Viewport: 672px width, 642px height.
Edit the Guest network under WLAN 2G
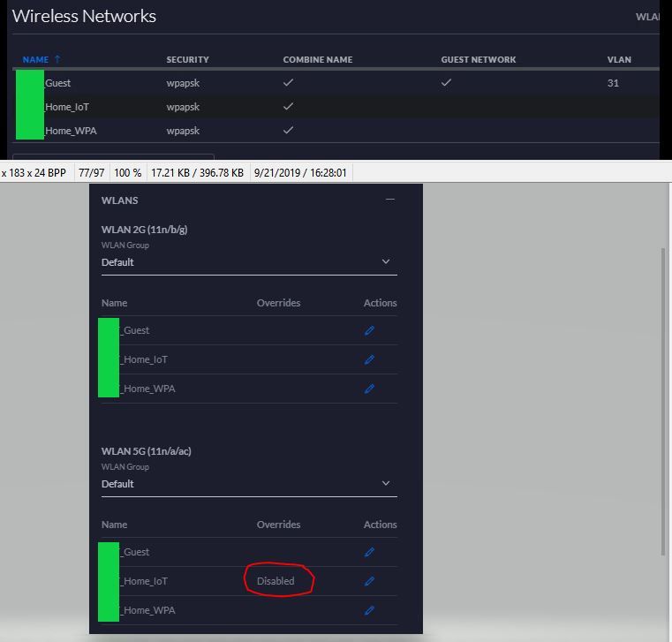click(369, 330)
